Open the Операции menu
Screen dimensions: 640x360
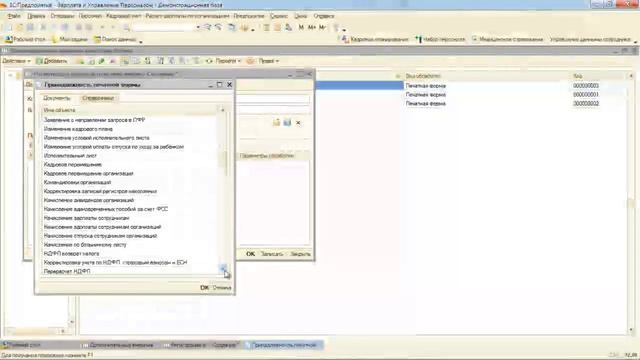click(62, 16)
